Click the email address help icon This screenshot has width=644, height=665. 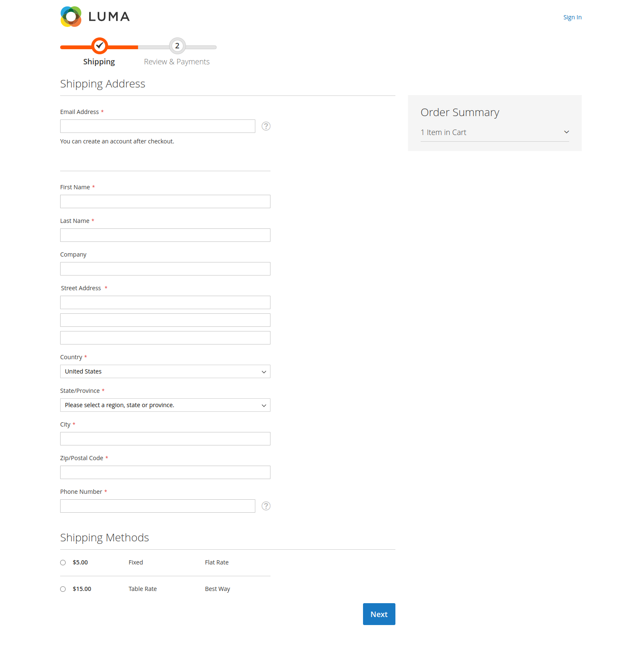266,126
